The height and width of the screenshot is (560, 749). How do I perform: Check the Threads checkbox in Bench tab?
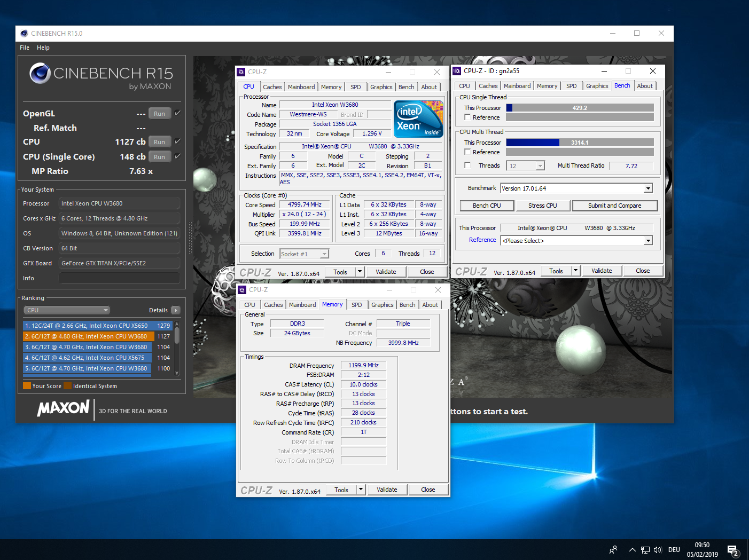point(467,165)
